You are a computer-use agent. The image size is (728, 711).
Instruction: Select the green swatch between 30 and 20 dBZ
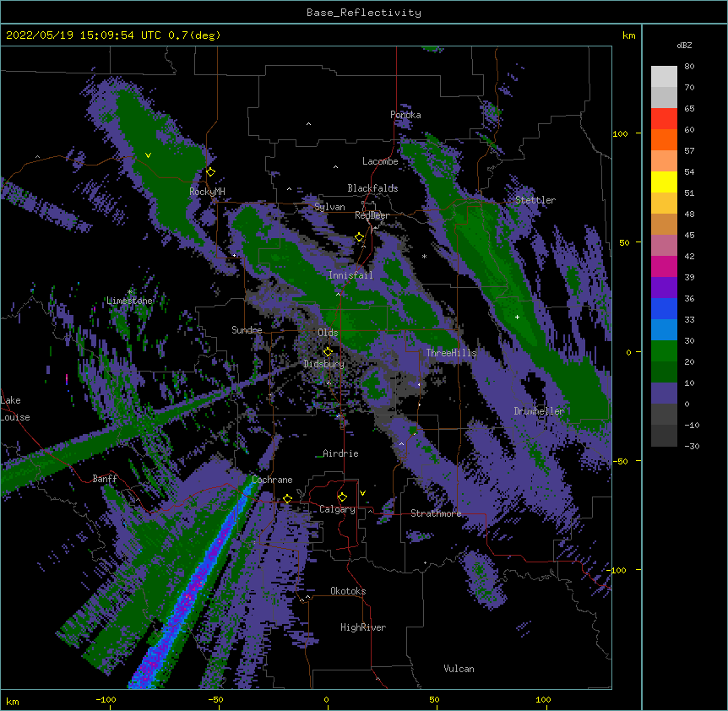click(664, 351)
